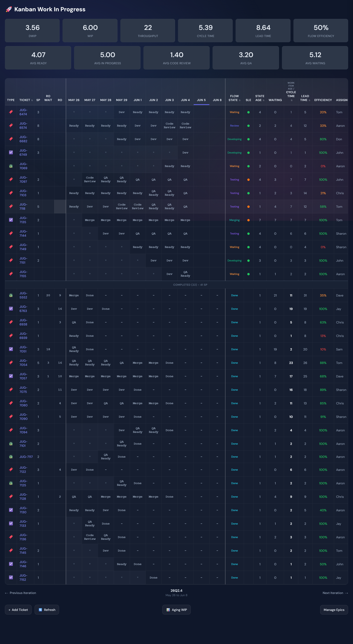Click the 20% efficiency for JUG-6474
This screenshot has width=353, height=644.
click(x=323, y=112)
